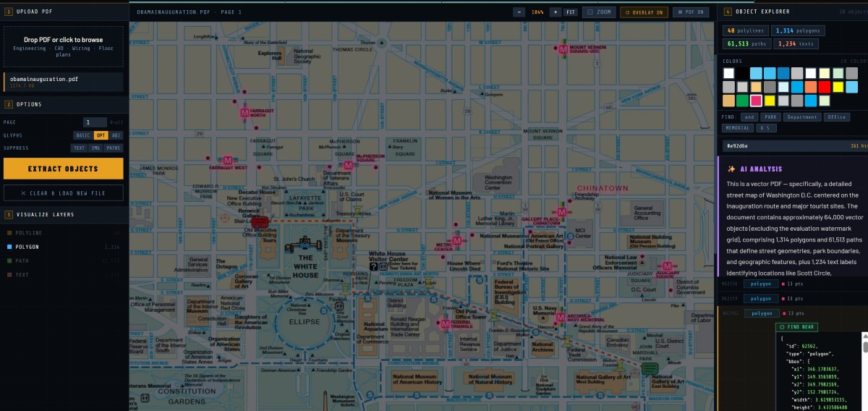Fit the PDF page with FIT button
The width and height of the screenshot is (868, 411).
click(571, 12)
